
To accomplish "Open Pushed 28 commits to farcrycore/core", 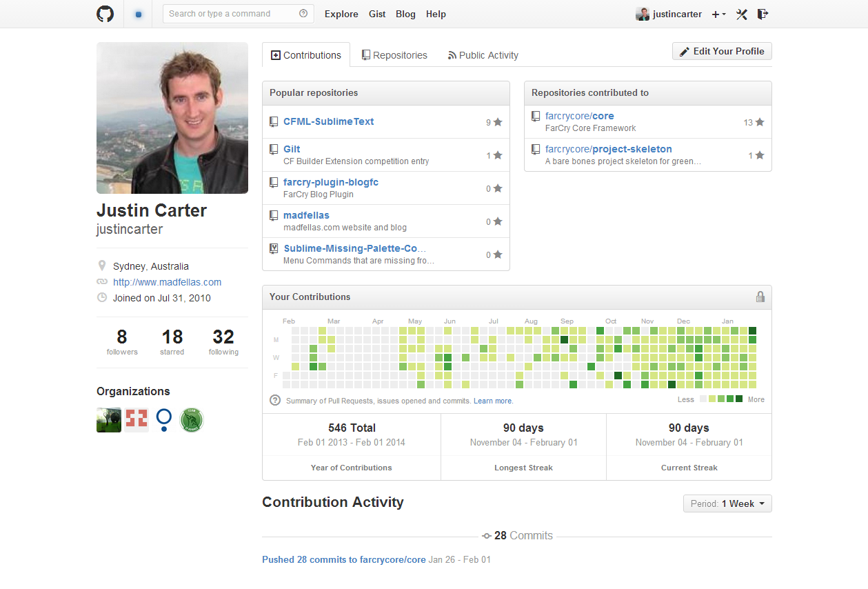I will point(344,559).
